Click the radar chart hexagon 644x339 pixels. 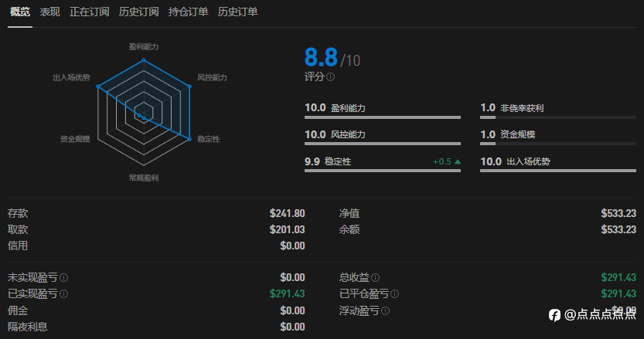click(x=144, y=113)
